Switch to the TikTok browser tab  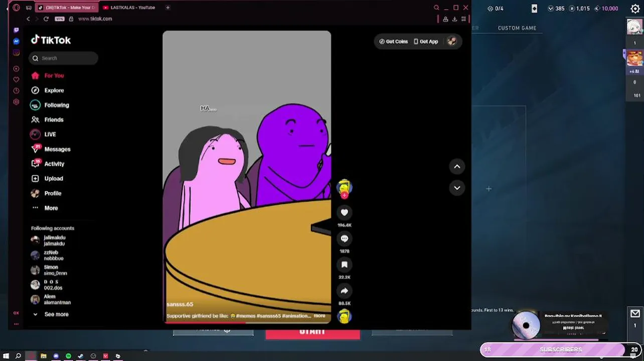click(66, 8)
